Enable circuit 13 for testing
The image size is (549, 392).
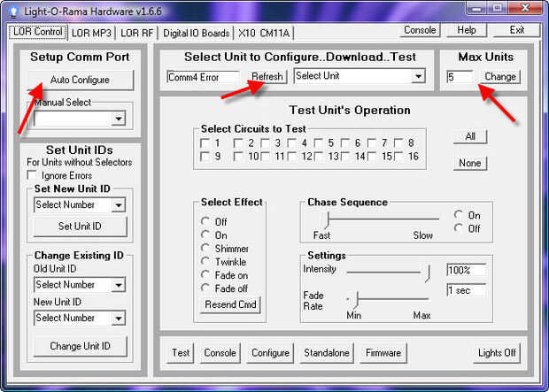[x=318, y=157]
